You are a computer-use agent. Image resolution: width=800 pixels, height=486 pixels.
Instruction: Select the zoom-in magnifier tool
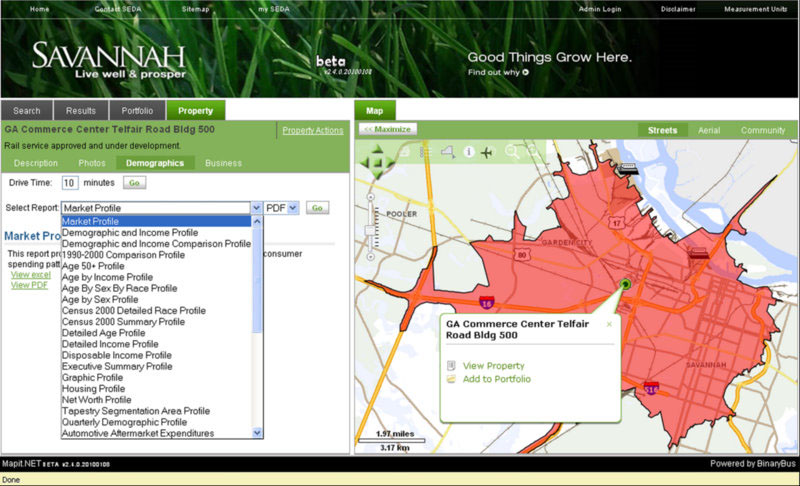(512, 151)
